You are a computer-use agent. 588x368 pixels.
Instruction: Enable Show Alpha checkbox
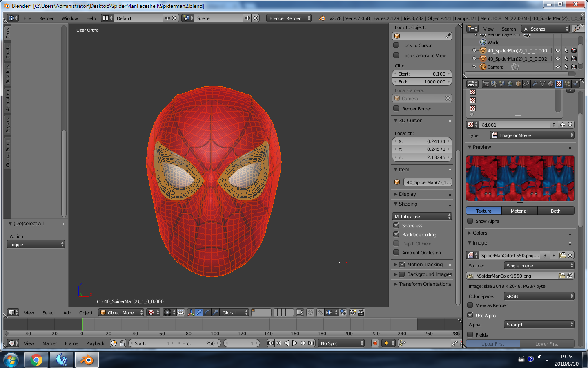tap(470, 221)
